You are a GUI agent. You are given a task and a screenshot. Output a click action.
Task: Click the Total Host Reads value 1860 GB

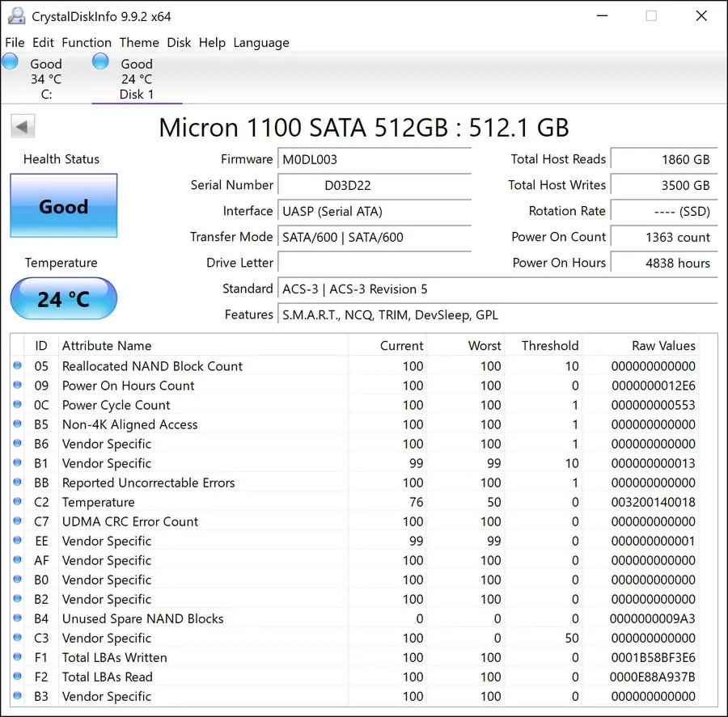click(x=664, y=159)
